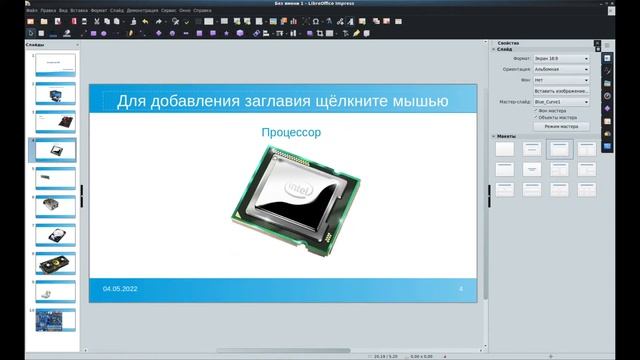Redo the last undone action
The width and height of the screenshot is (640, 360).
[x=159, y=21]
